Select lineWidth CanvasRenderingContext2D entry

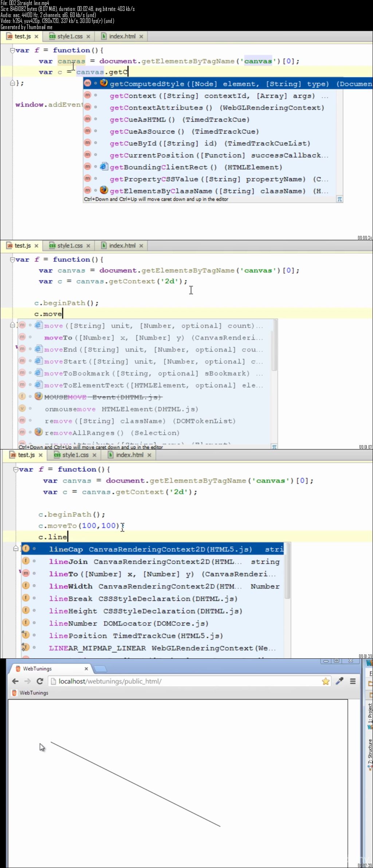coord(152,586)
